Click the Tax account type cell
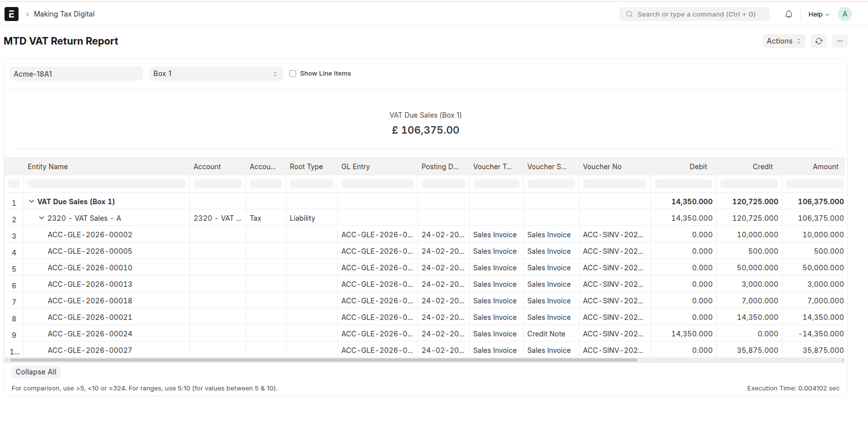Viewport: 868px width, 422px height. [x=266, y=218]
